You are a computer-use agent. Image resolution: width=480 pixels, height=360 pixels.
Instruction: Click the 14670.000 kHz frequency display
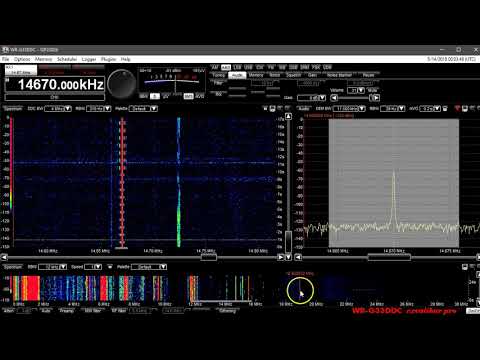[55, 85]
